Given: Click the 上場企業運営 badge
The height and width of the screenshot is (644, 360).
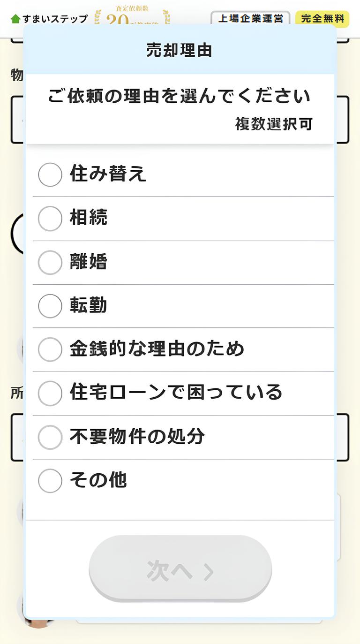Looking at the screenshot, I should coord(250,19).
